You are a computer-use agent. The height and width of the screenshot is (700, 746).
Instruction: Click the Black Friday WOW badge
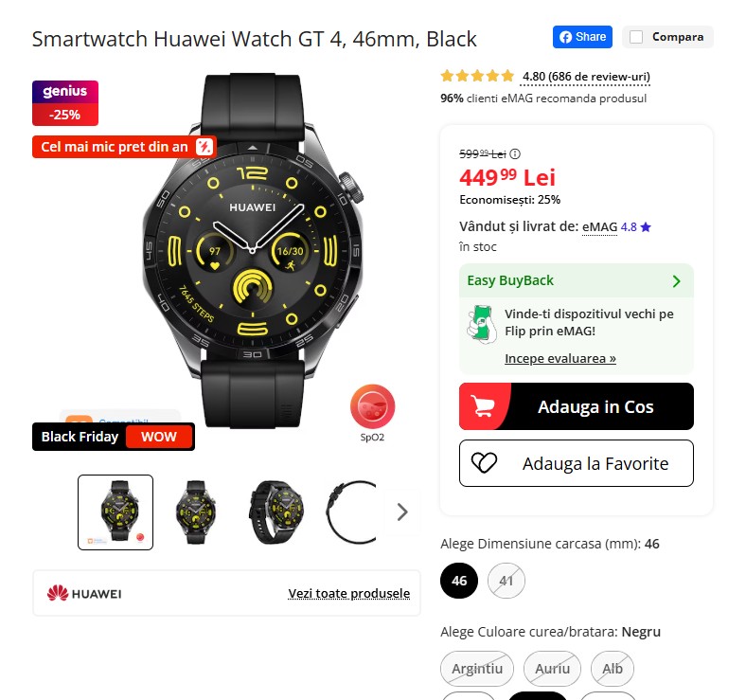click(x=114, y=437)
